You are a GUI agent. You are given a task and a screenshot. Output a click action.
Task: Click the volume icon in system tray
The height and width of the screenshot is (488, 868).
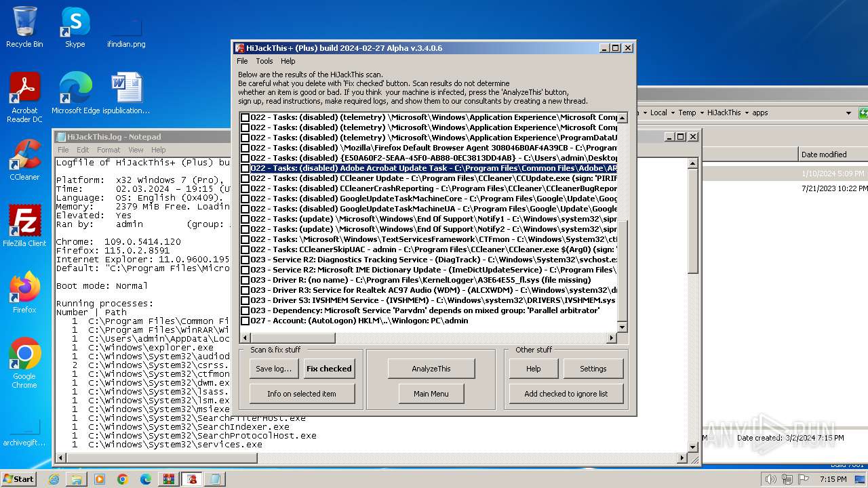tap(770, 479)
